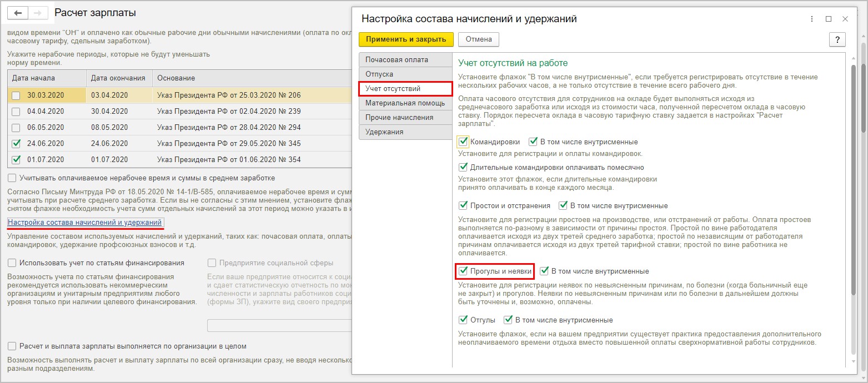Click the enterprise type input field
The width and height of the screenshot is (868, 383).
click(x=280, y=326)
